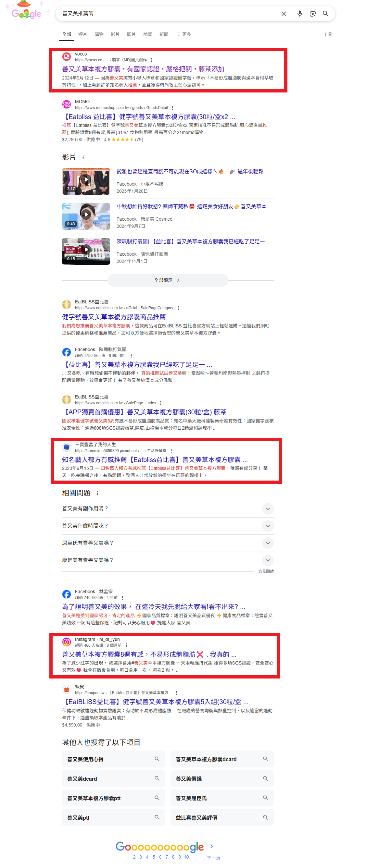Viewport: 367px width, 868px height.
Task: Expand question 康是美有賣善又美嗎?
Action: coord(168,560)
